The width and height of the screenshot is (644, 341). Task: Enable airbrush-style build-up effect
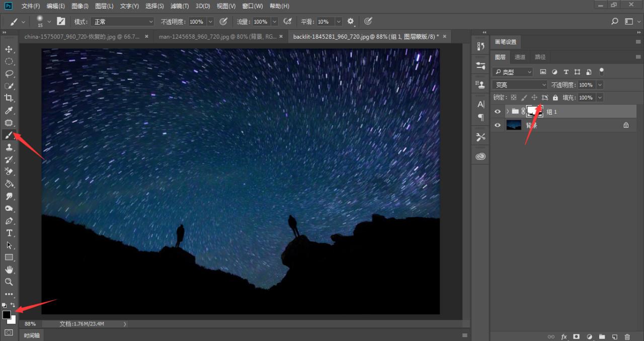pos(288,22)
